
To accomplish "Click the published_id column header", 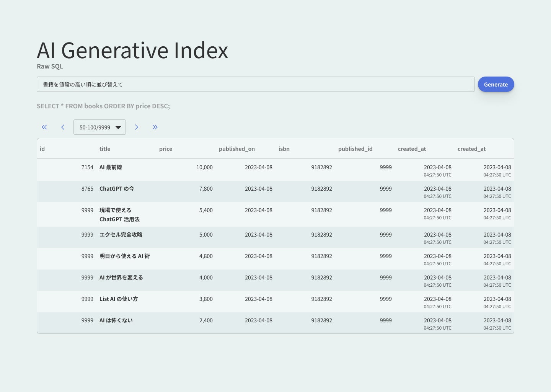I will coord(355,149).
